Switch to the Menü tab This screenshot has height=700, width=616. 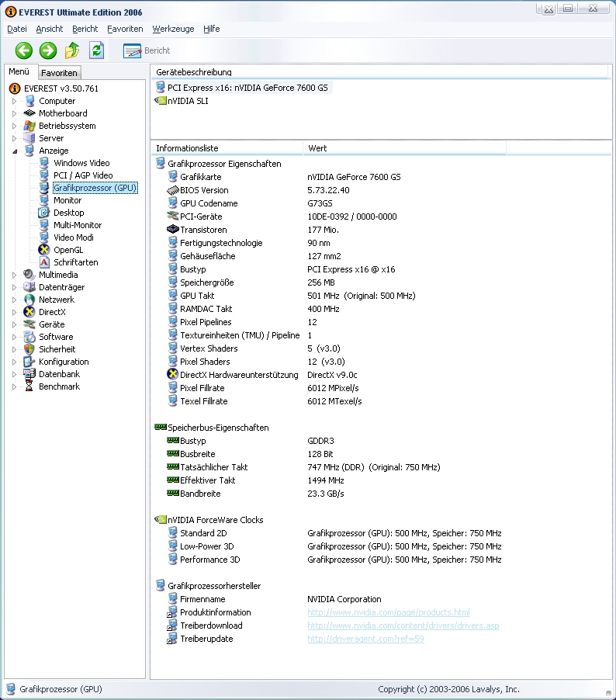[x=19, y=71]
